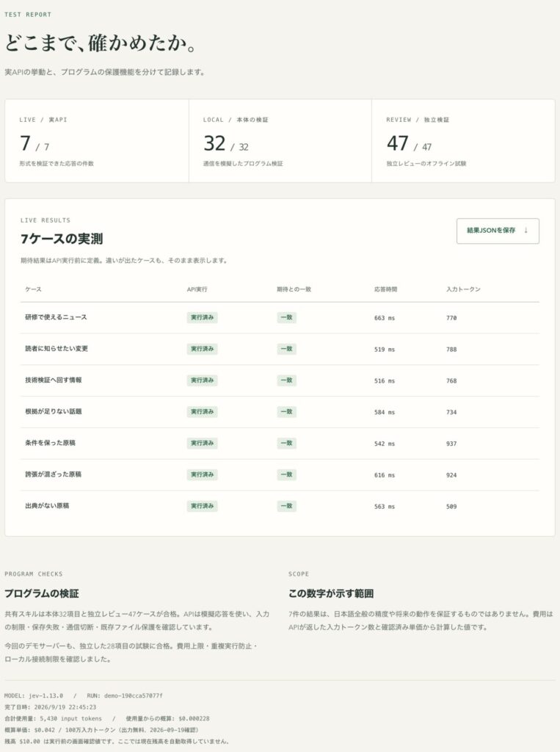Click the ケース column header
Image resolution: width=560 pixels, height=752 pixels.
[x=33, y=289]
